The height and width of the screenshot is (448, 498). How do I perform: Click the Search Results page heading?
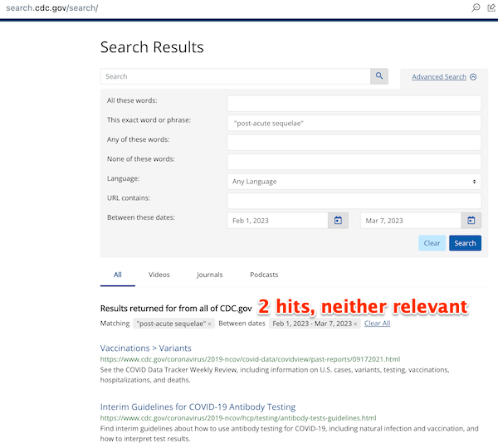(152, 47)
